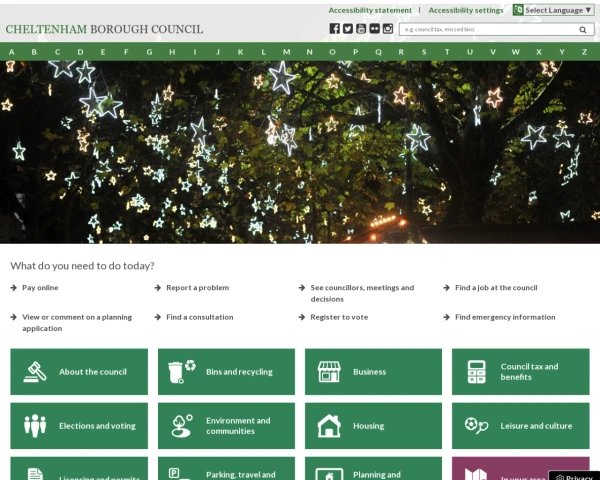This screenshot has width=600, height=480.
Task: Click the bin icon on Bins and recycling
Action: (x=181, y=372)
